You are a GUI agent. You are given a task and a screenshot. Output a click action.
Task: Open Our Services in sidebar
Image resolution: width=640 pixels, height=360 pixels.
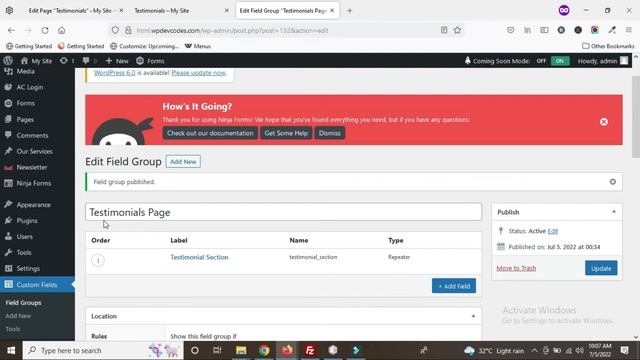(x=34, y=151)
